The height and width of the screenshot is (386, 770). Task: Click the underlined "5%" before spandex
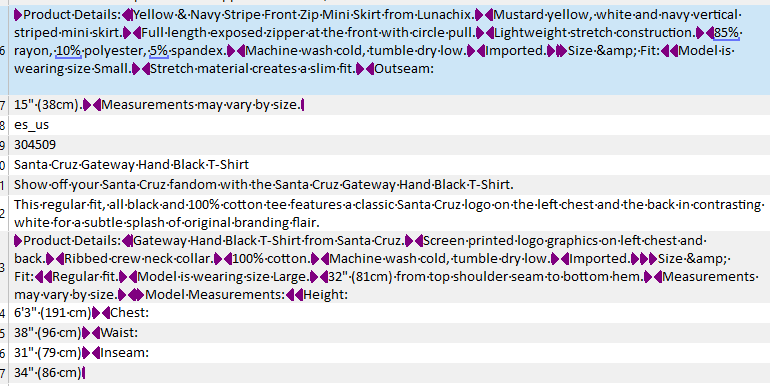(158, 51)
